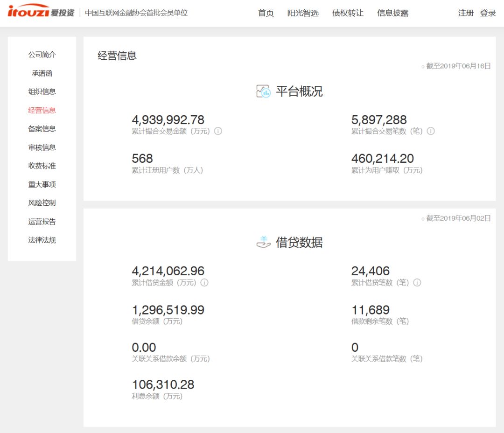Click info icon beside 累计借贷金额
Screen dimensions: 504x433
[x=204, y=283]
